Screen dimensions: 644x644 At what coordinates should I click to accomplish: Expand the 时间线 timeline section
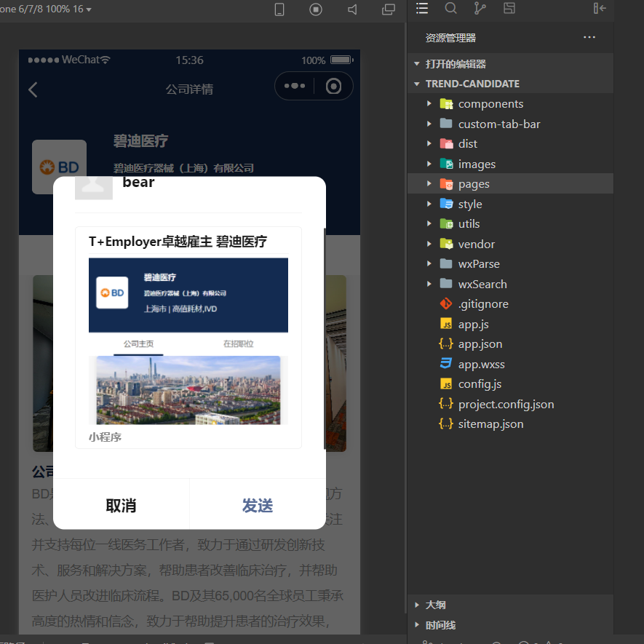pos(511,625)
